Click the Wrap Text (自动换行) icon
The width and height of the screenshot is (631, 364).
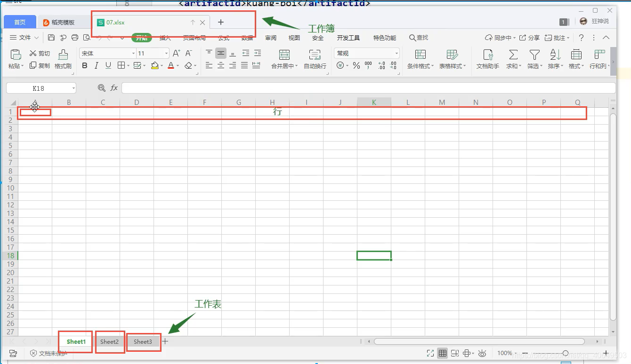click(x=315, y=54)
